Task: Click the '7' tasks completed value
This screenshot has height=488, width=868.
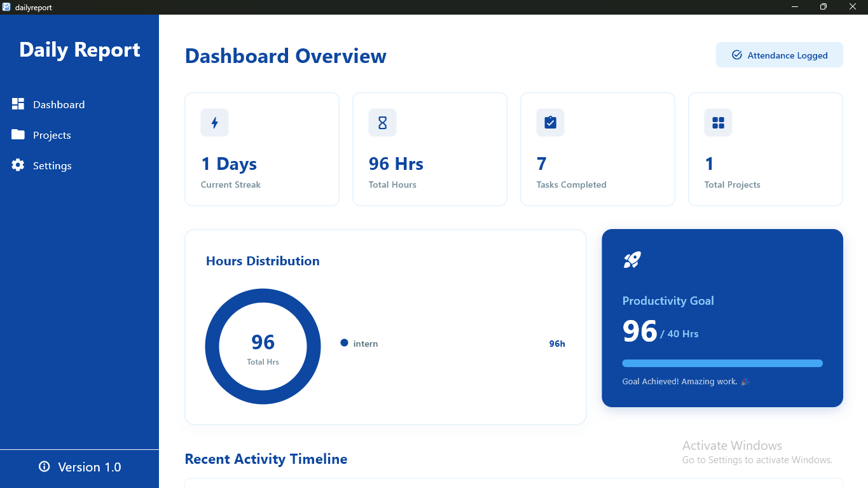Action: [542, 164]
